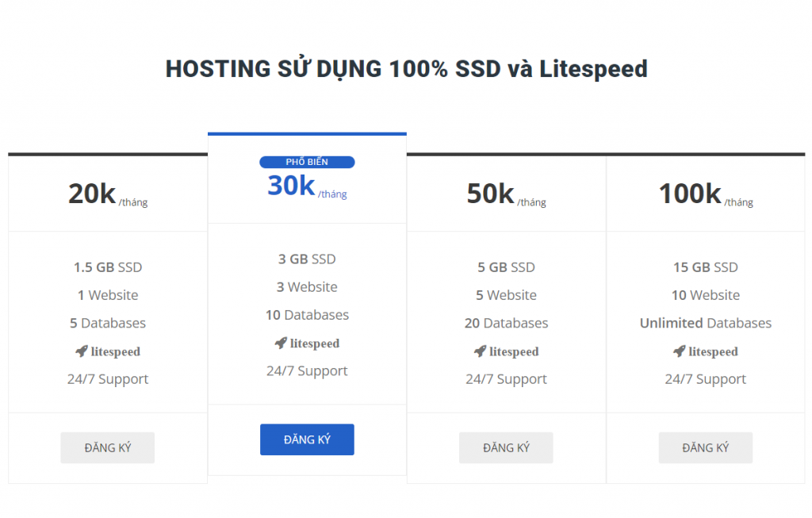Image resolution: width=812 pixels, height=518 pixels.
Task: Click '15 GB SSD' text
Action: (x=705, y=267)
